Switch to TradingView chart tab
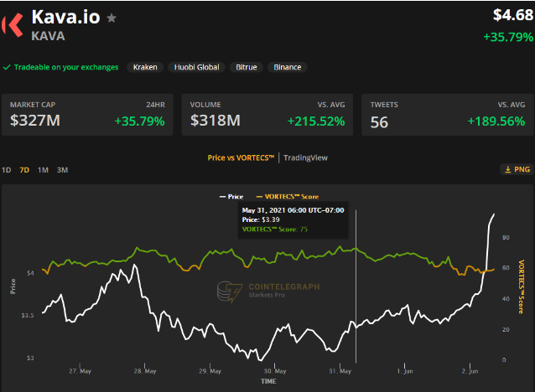The image size is (535, 392). [x=305, y=157]
